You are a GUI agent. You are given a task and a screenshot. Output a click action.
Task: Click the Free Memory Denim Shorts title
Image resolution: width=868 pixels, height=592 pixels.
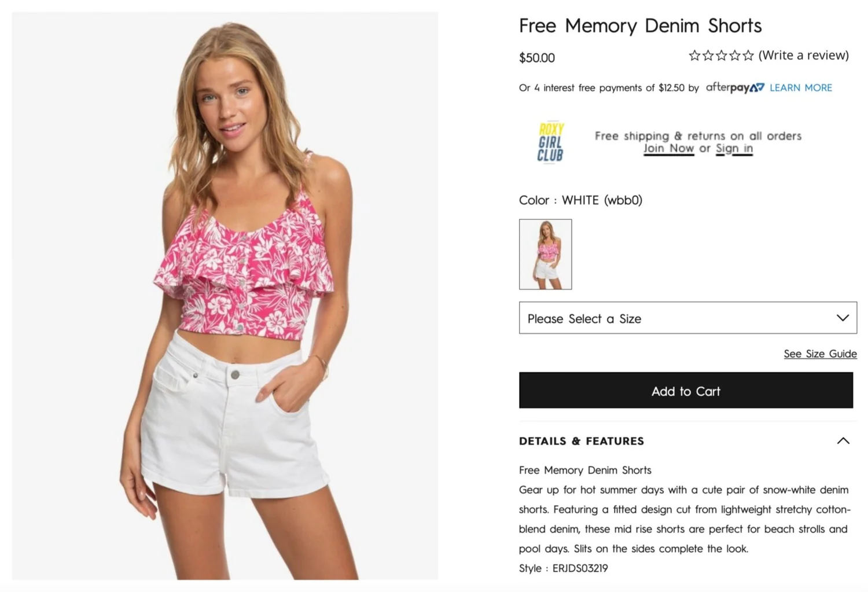point(640,25)
